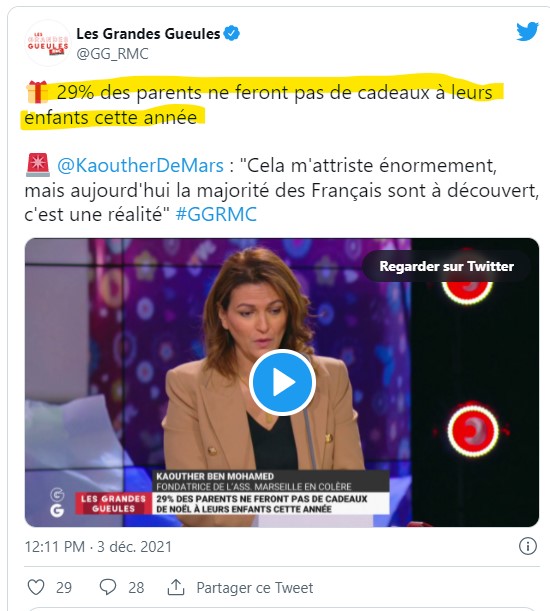Viewport: 550px width, 611px height.
Task: Play the embedded video
Action: [282, 382]
